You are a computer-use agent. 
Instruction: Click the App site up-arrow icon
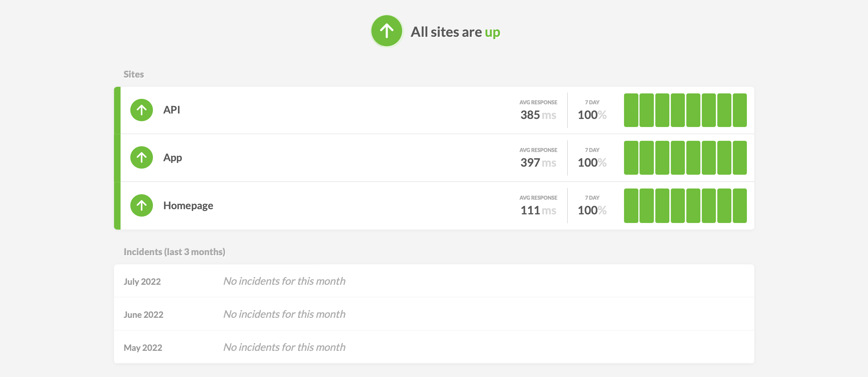click(142, 157)
